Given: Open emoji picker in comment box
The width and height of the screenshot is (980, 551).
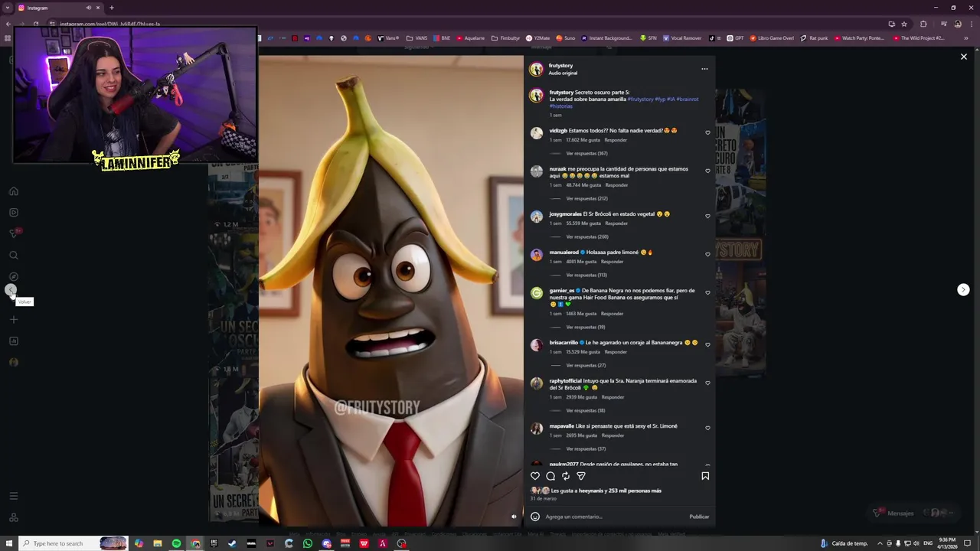Looking at the screenshot, I should click(535, 517).
